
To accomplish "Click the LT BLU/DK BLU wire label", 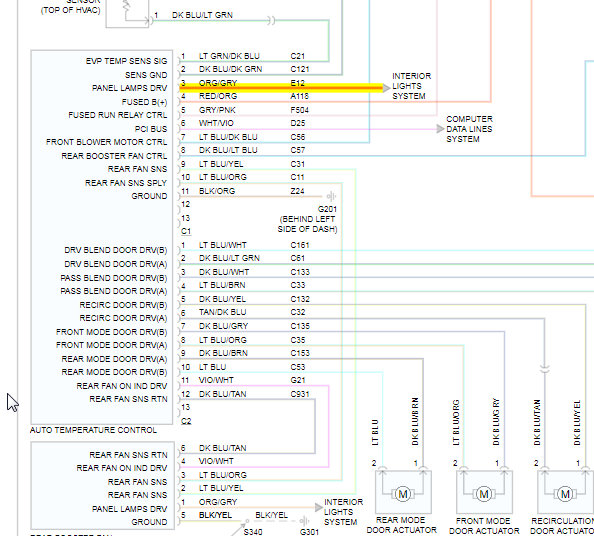I will (228, 137).
